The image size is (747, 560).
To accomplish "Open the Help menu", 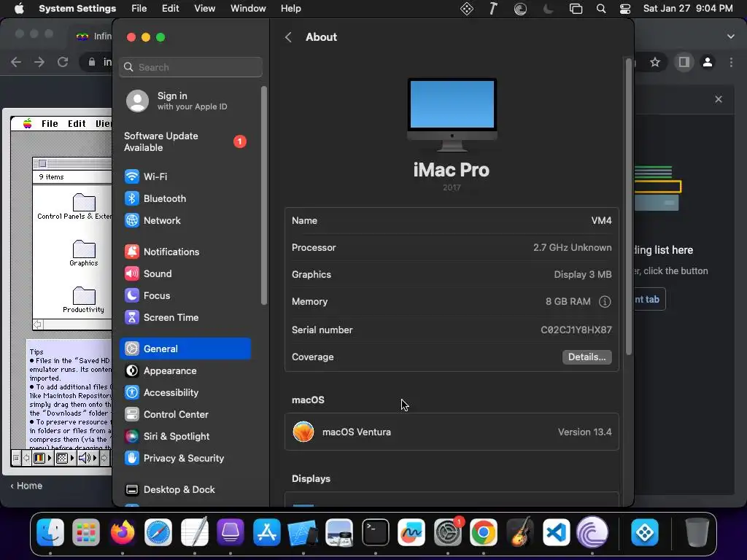I will [x=290, y=9].
